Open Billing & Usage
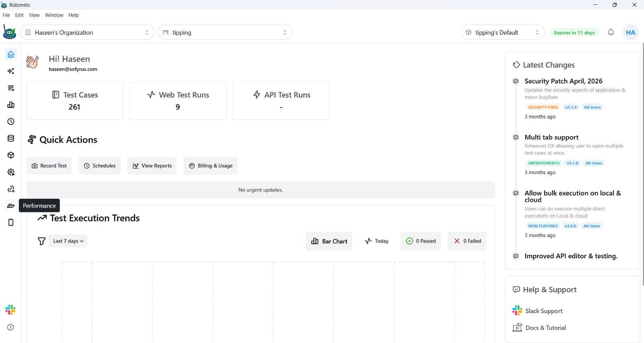The image size is (644, 343). tap(211, 166)
